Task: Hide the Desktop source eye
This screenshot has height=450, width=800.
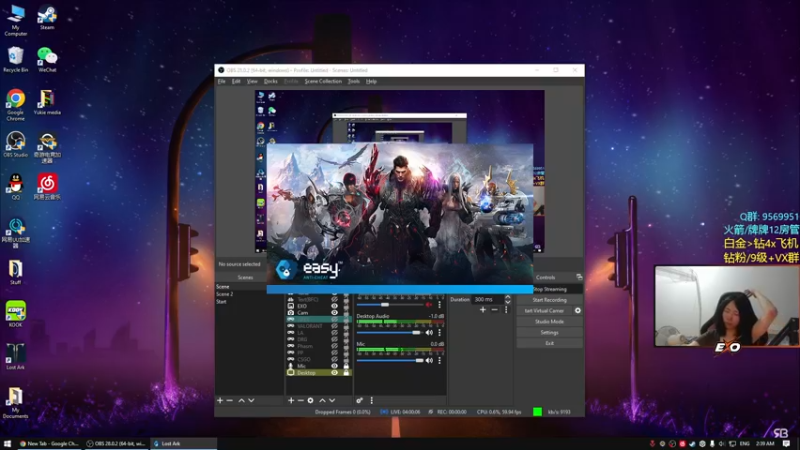Action: (334, 372)
